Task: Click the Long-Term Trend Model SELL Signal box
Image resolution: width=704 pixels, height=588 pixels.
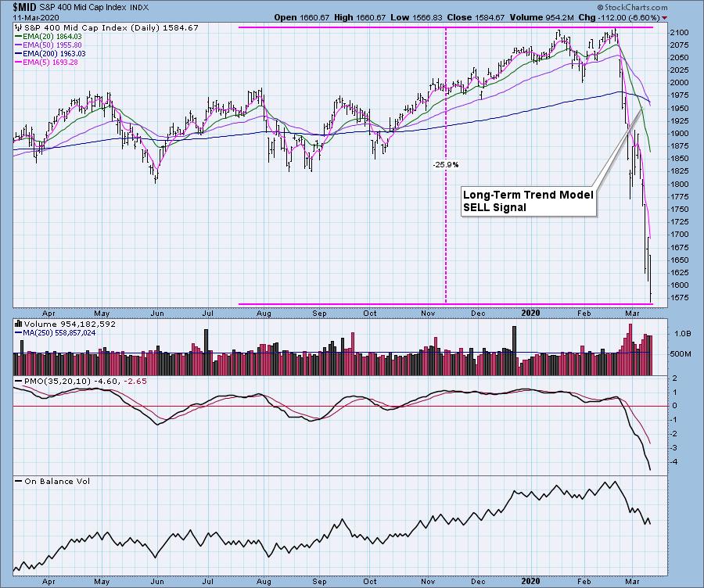Action: (529, 201)
